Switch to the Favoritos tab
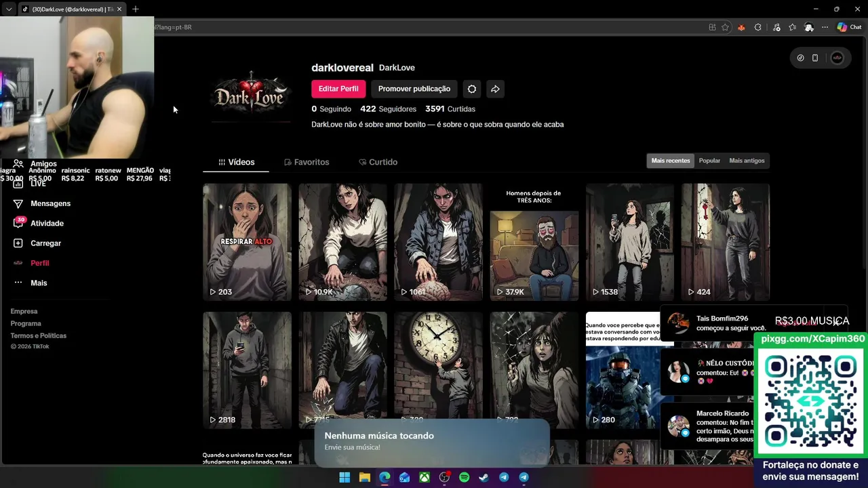This screenshot has width=868, height=488. [x=307, y=162]
